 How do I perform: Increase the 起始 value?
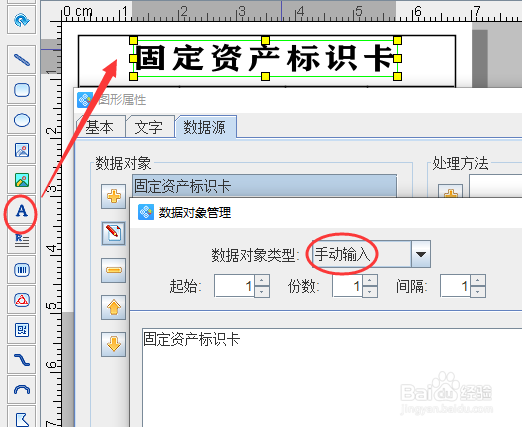click(x=262, y=280)
